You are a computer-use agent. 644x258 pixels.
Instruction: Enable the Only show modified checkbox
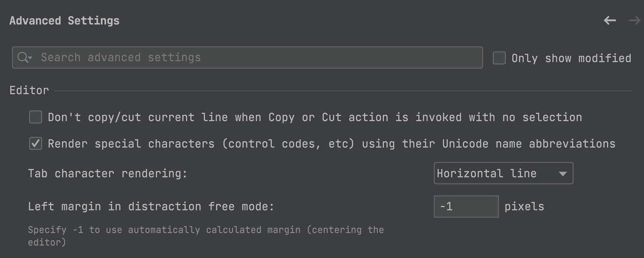click(499, 58)
